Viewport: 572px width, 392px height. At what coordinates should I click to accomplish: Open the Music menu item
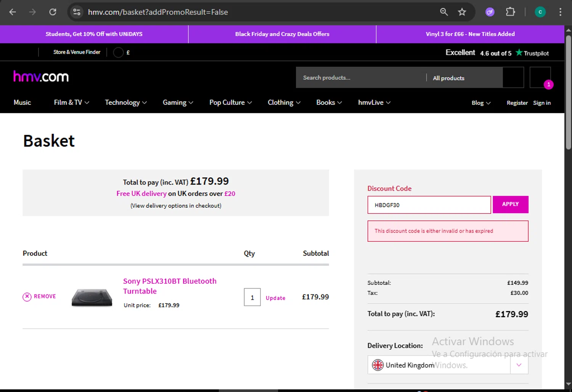(x=22, y=103)
